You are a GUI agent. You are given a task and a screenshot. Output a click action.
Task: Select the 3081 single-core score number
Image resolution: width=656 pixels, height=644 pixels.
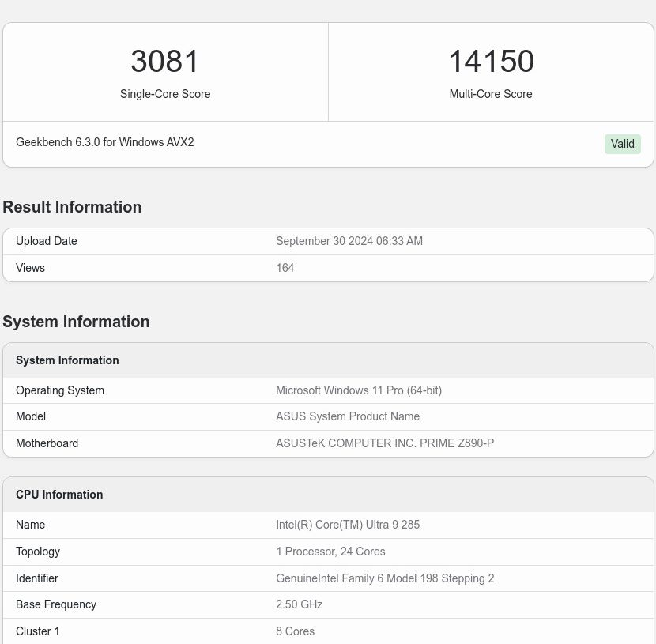point(164,61)
